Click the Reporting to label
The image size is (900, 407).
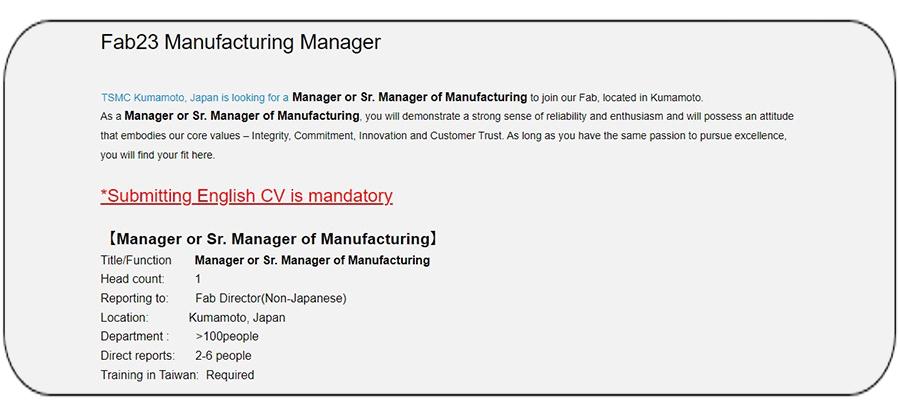point(134,298)
